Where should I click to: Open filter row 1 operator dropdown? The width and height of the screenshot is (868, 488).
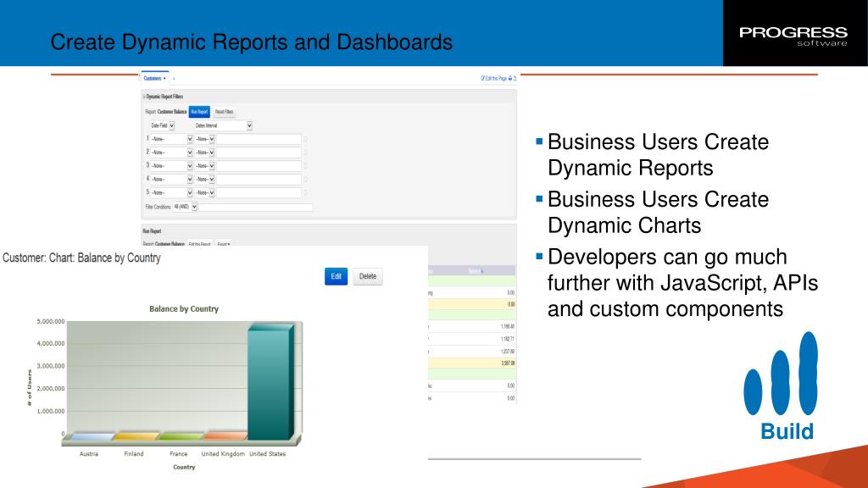[205, 139]
